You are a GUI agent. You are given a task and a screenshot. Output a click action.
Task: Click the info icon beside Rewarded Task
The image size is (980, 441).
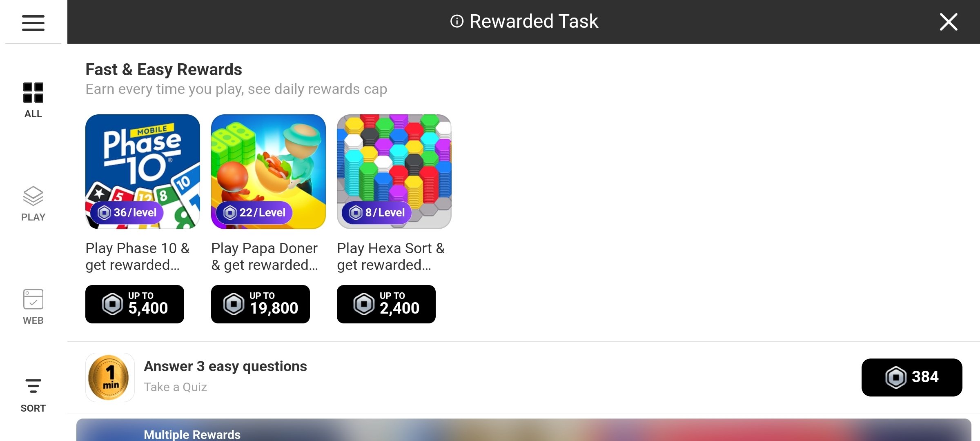457,21
